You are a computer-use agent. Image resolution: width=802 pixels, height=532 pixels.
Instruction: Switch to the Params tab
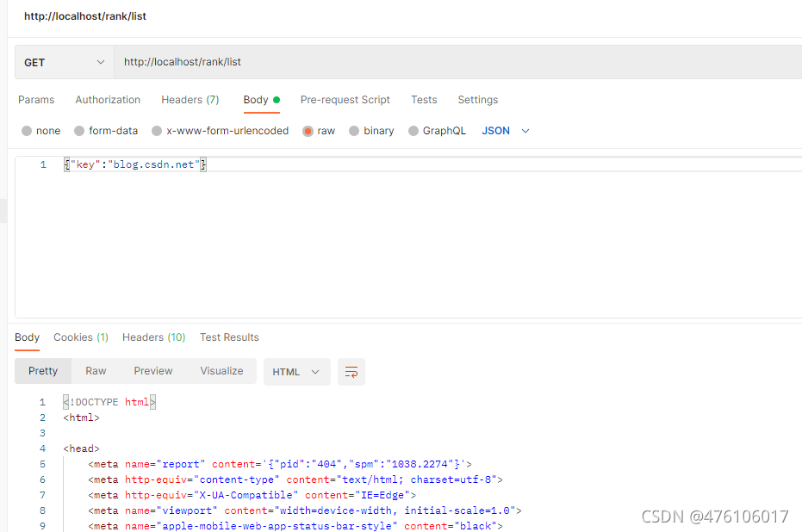(36, 100)
